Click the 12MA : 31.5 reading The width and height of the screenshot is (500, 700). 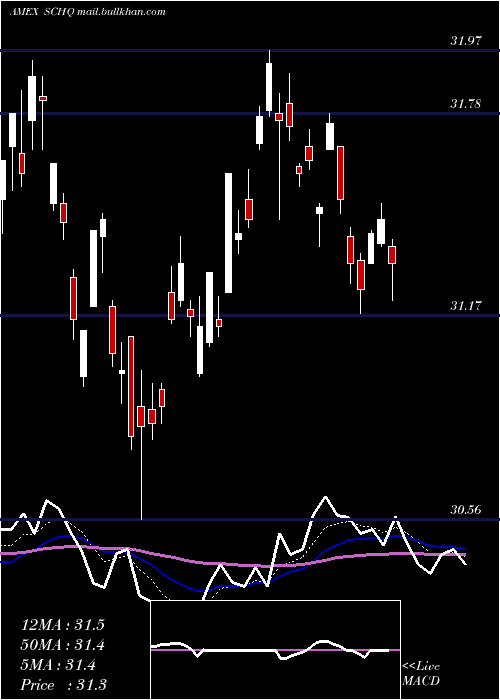coord(62,625)
